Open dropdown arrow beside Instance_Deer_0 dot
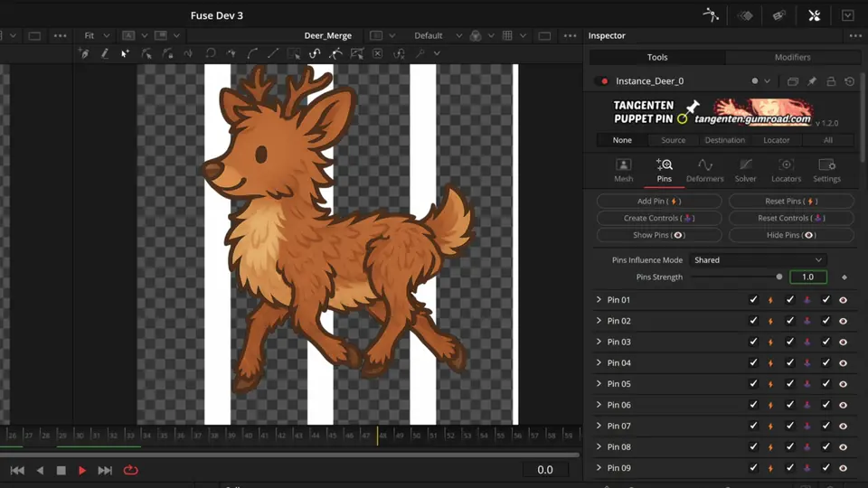The height and width of the screenshot is (488, 868). click(x=768, y=81)
